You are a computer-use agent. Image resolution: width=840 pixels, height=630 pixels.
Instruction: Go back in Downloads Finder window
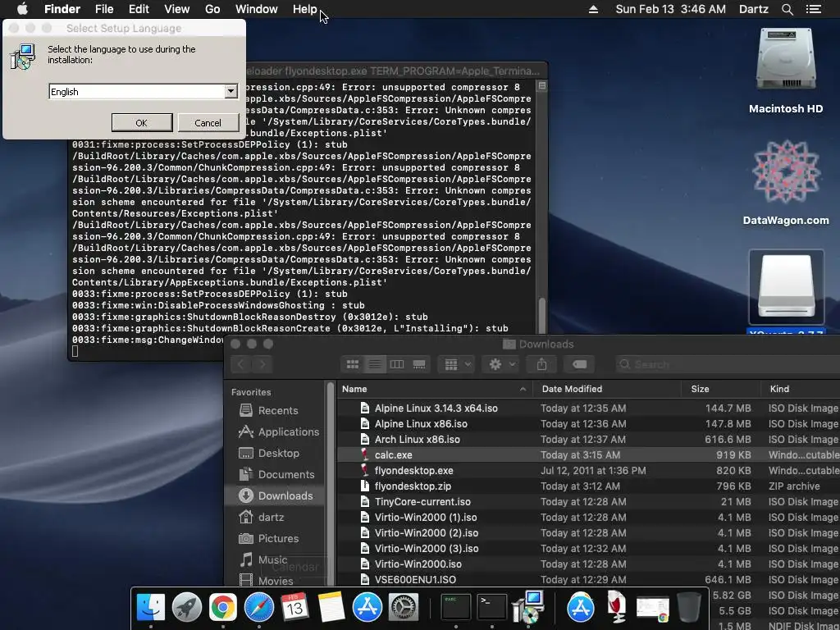coord(241,364)
